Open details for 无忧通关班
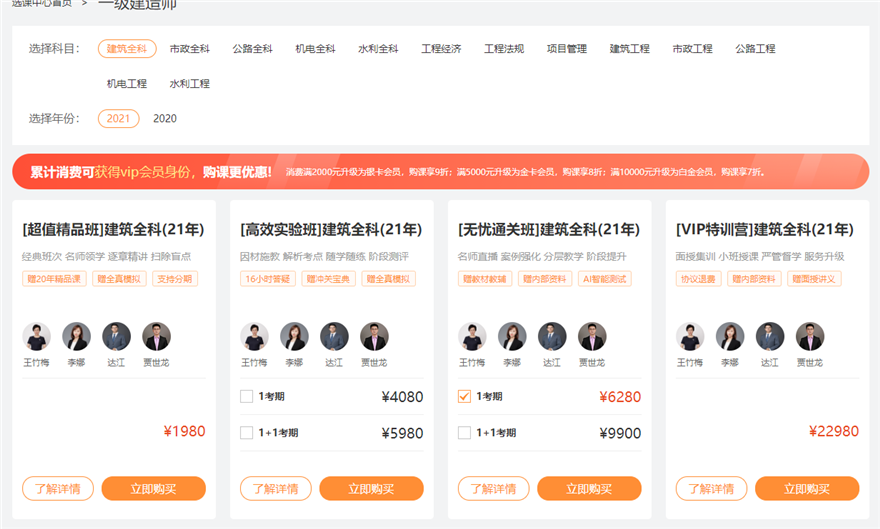 pos(493,489)
